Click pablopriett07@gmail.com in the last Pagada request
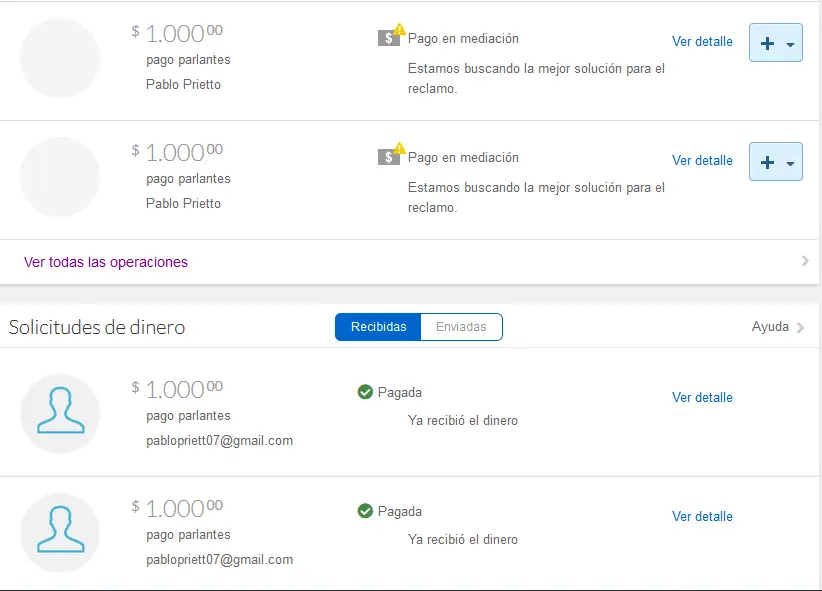The image size is (822, 591). pyautogui.click(x=220, y=560)
